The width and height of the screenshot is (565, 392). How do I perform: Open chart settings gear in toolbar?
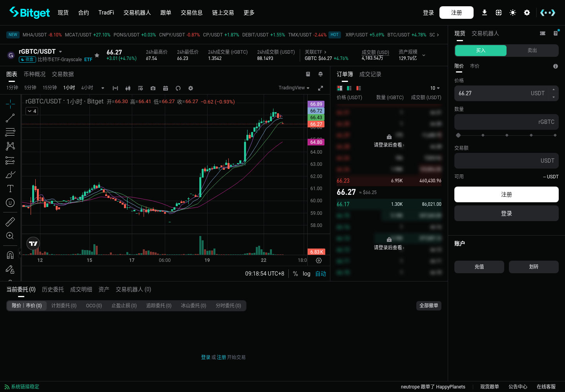191,88
